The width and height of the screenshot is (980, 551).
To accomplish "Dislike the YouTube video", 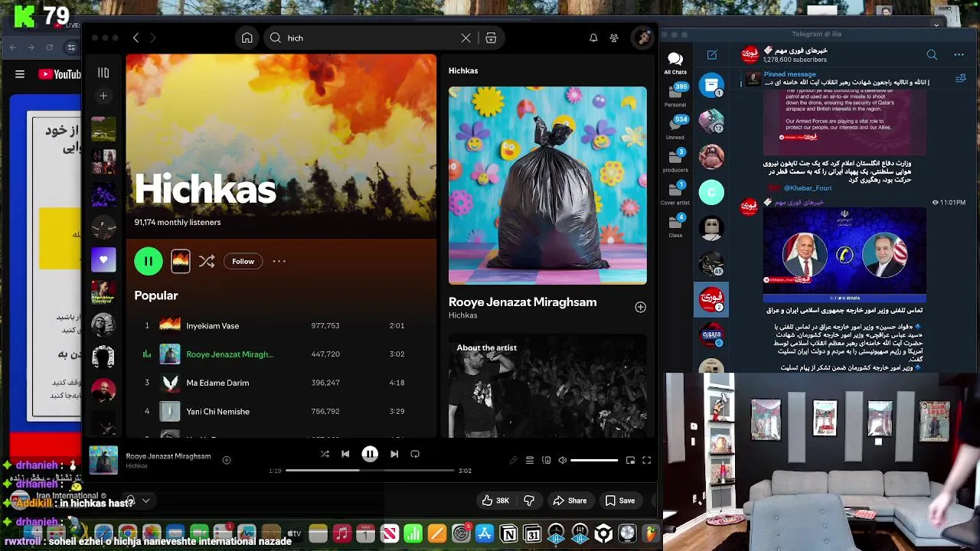I will pos(529,500).
